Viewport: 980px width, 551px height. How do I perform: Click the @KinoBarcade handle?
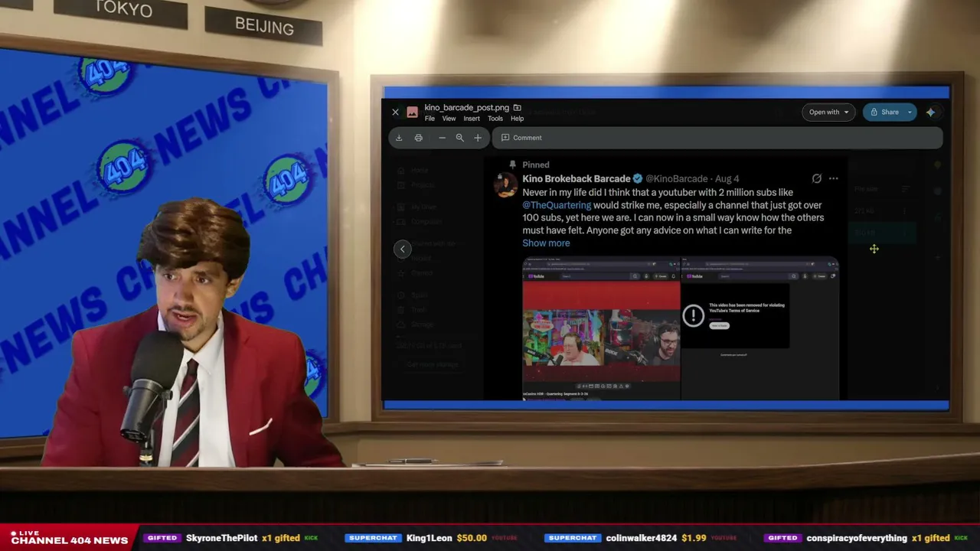[x=677, y=179]
